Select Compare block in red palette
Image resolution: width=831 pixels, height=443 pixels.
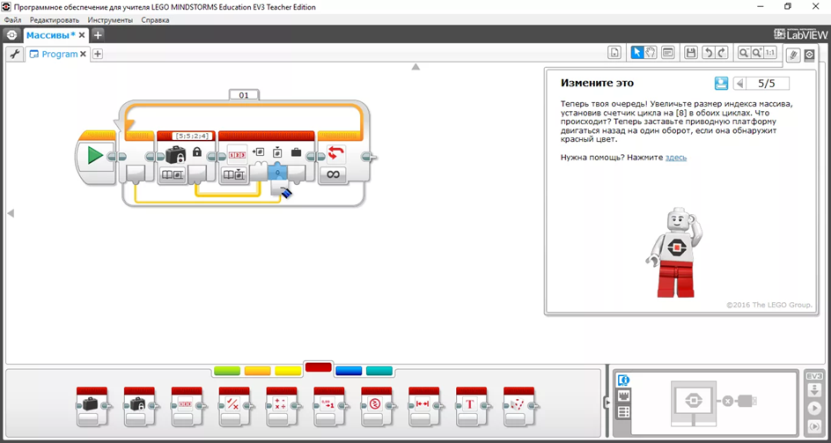[376, 406]
